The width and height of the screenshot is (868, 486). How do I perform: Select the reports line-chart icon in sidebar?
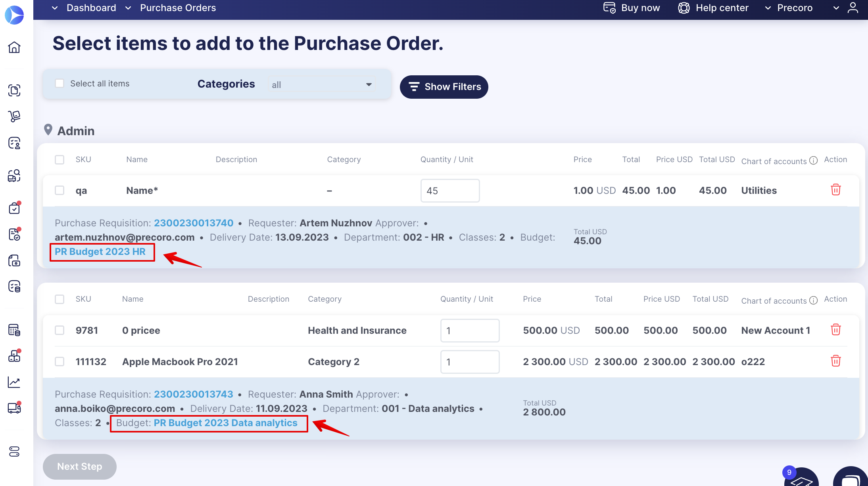14,382
